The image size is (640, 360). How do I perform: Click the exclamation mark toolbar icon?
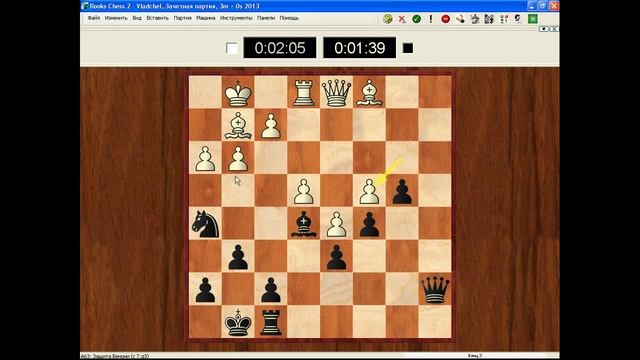tap(431, 19)
